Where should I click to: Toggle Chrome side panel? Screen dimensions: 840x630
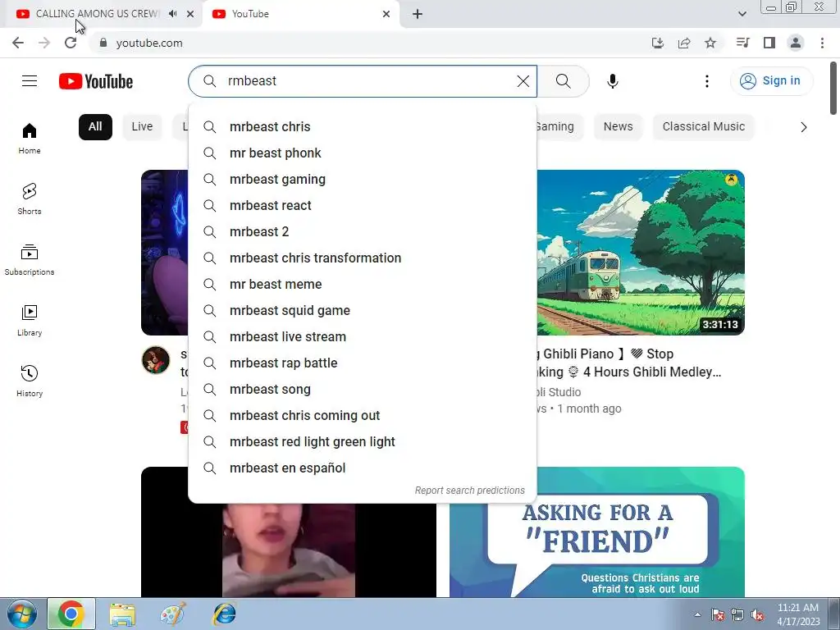click(769, 43)
